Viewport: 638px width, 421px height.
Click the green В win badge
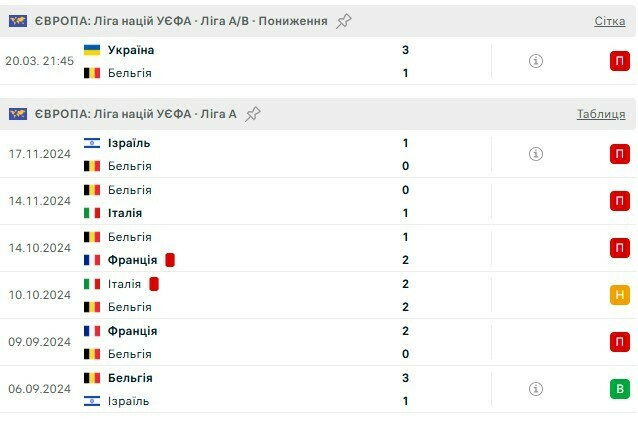click(x=620, y=389)
